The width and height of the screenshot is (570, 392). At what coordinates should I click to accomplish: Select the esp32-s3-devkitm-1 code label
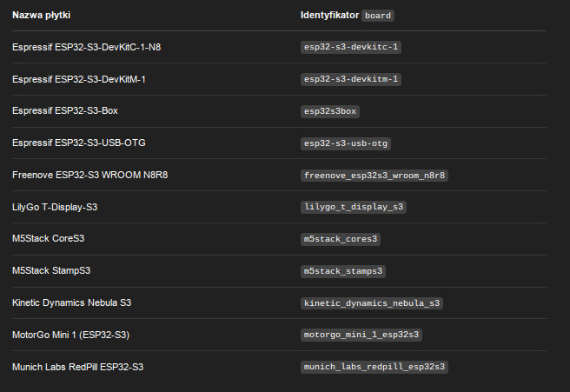pyautogui.click(x=351, y=79)
